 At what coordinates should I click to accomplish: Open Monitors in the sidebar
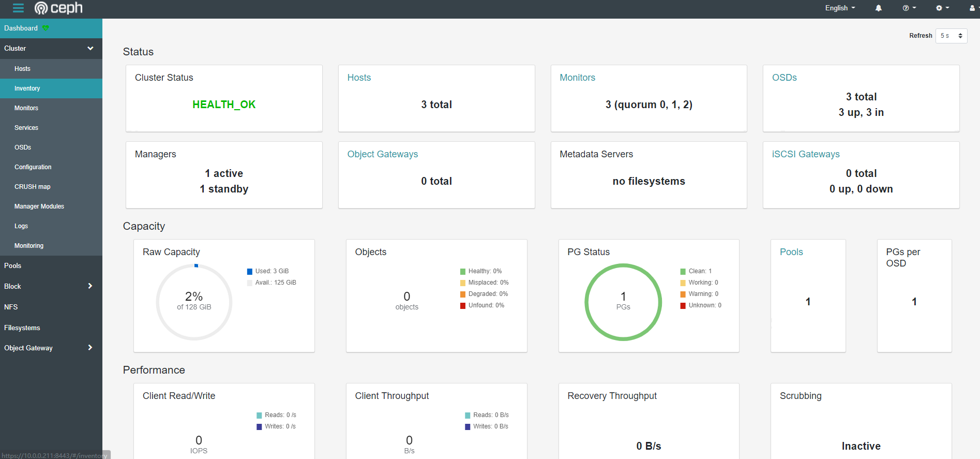(51, 108)
